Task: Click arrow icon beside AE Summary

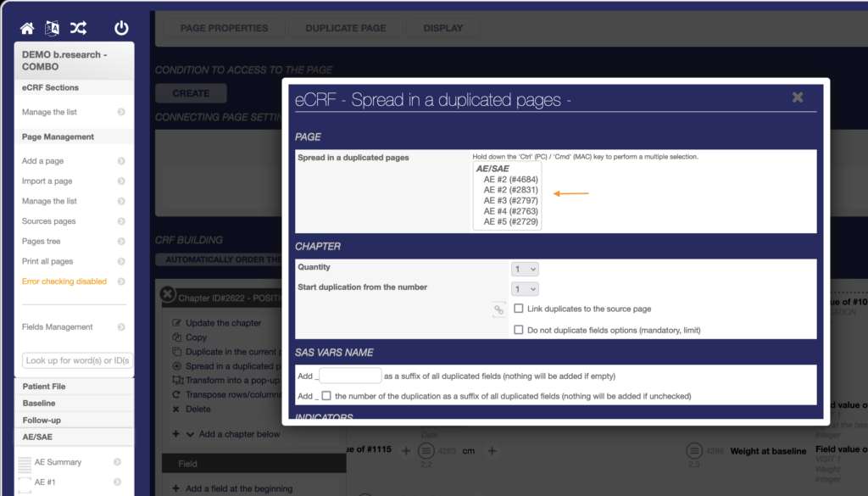Action: (117, 462)
